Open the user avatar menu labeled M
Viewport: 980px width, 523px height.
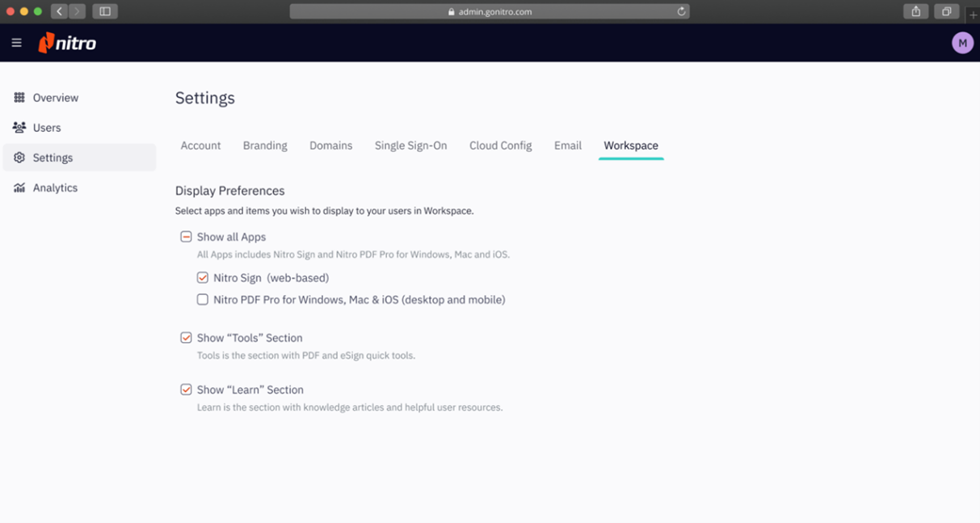962,42
